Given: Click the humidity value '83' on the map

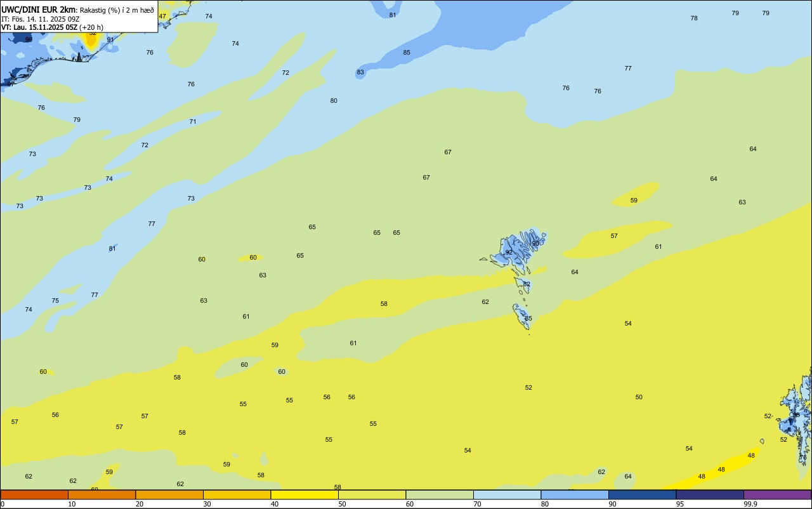Looking at the screenshot, I should 360,72.
